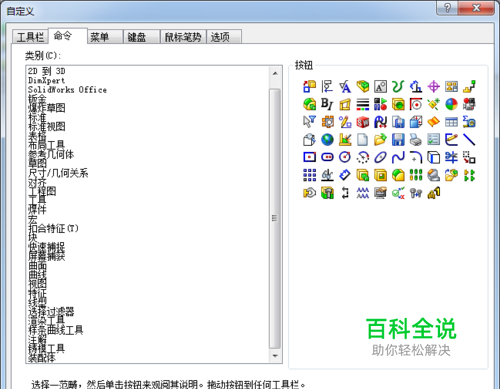Select the 快速捕捉 category
The height and width of the screenshot is (389, 500).
47,247
